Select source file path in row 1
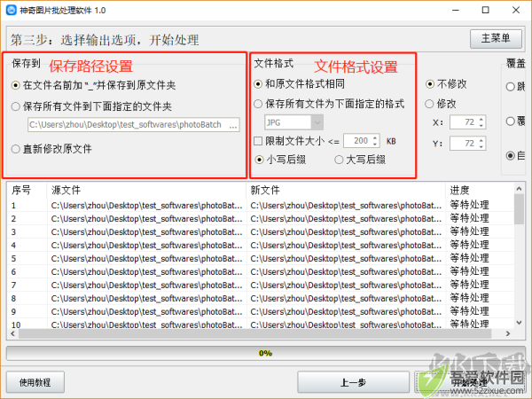The image size is (532, 399). pos(146,206)
